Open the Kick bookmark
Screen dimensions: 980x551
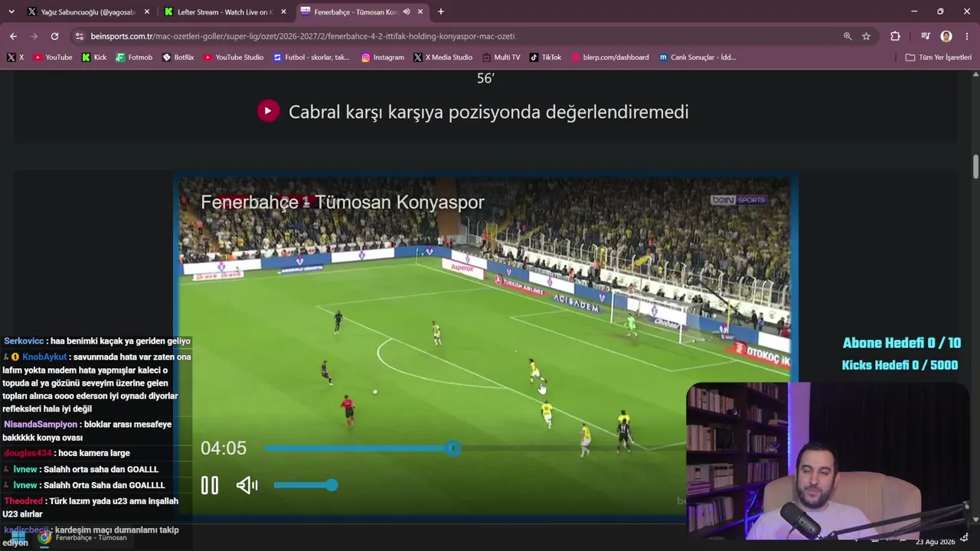pos(94,57)
